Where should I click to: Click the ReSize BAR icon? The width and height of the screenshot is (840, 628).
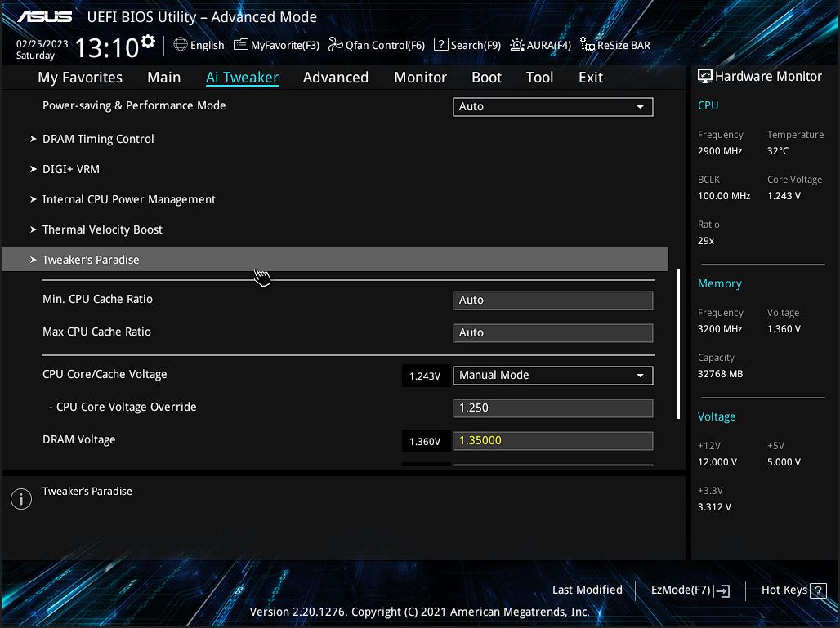click(588, 45)
